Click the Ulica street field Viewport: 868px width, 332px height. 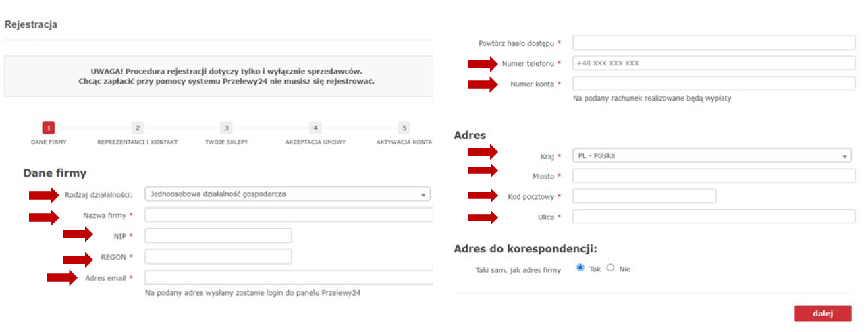tap(713, 217)
